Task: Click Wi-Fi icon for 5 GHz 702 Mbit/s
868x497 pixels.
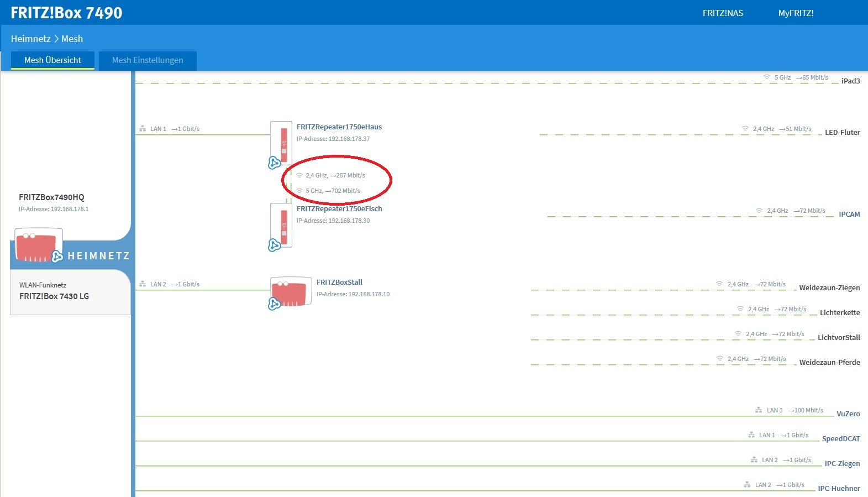Action: (x=299, y=191)
